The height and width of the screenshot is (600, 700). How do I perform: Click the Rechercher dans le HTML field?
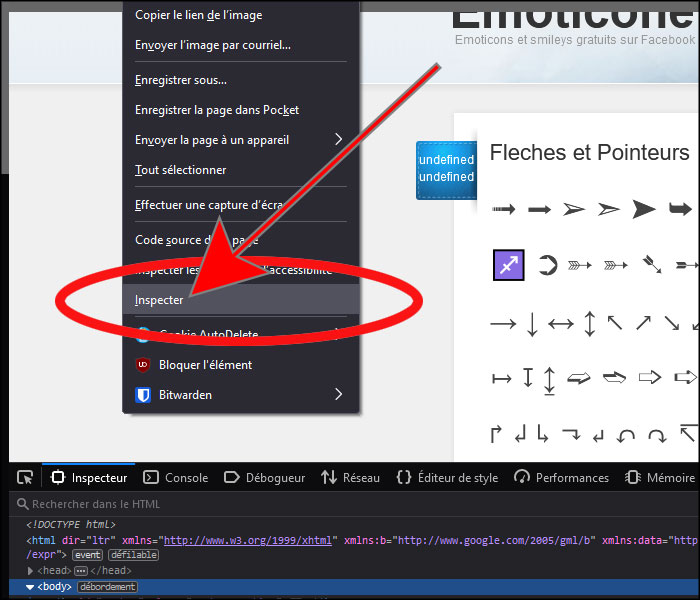click(354, 504)
